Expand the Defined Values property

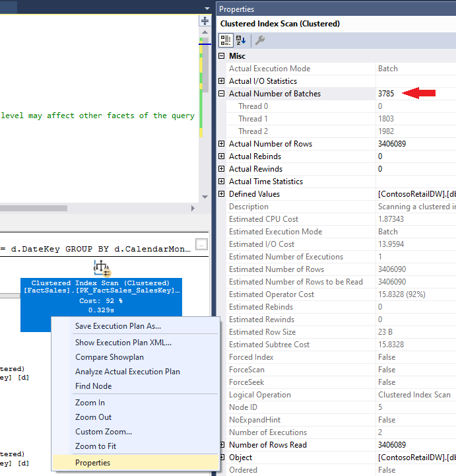click(x=222, y=194)
